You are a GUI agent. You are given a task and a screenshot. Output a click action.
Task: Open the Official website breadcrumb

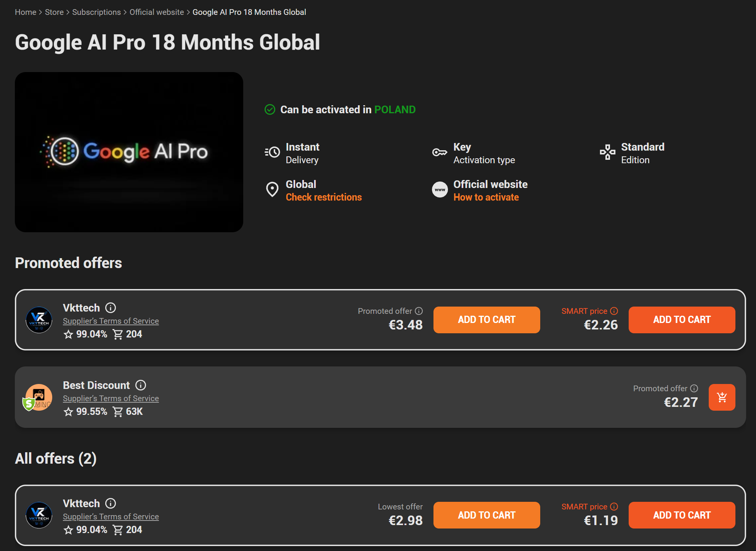(x=157, y=12)
